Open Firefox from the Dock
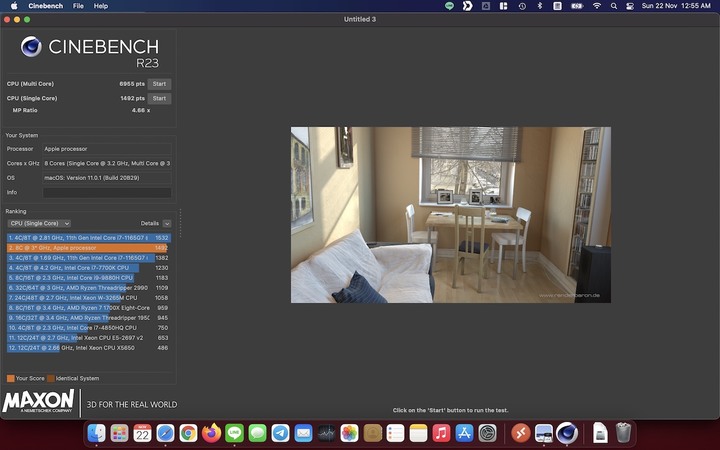This screenshot has width=720, height=450. tap(211, 433)
